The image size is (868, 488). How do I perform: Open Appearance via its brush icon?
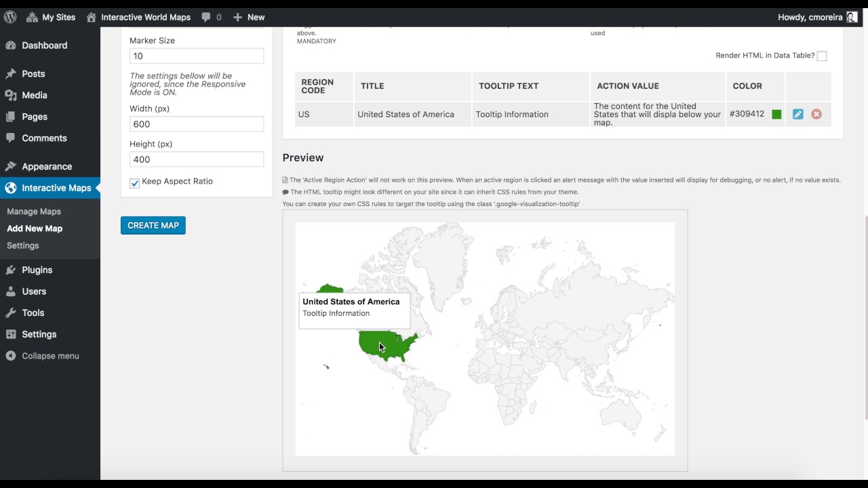(11, 166)
